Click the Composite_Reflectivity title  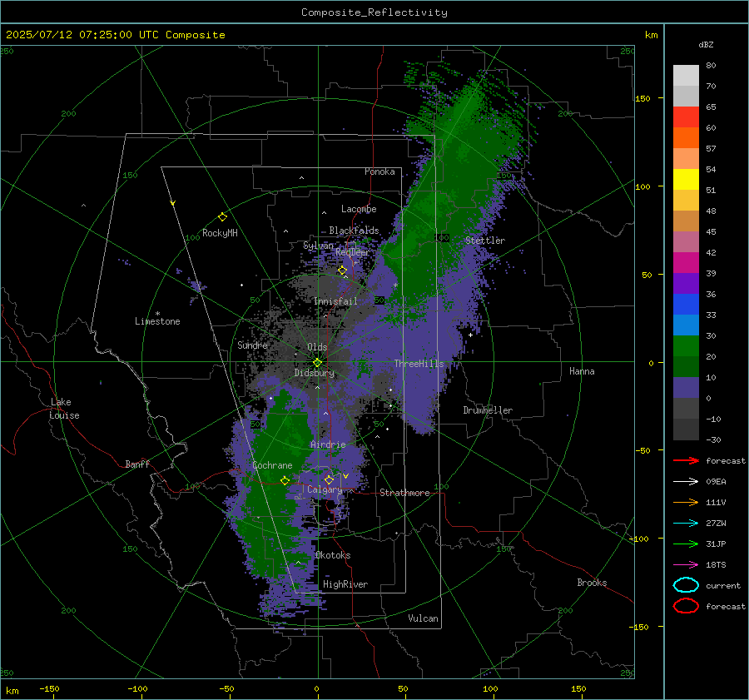click(374, 12)
